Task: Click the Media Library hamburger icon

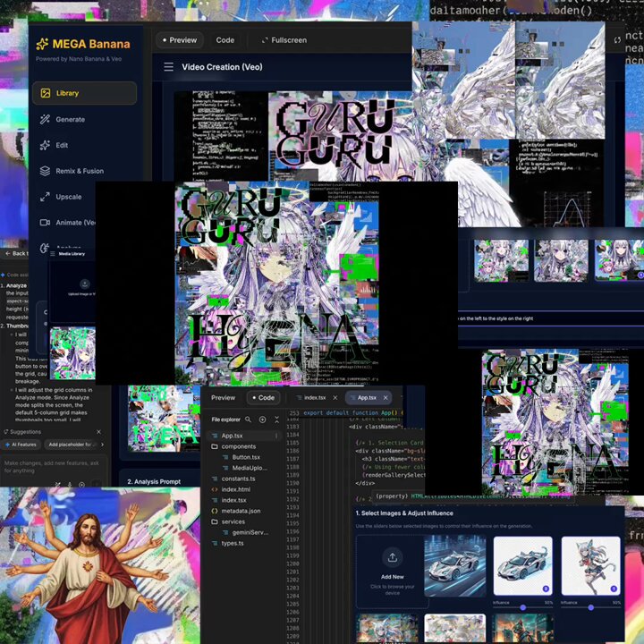Action: click(x=53, y=254)
